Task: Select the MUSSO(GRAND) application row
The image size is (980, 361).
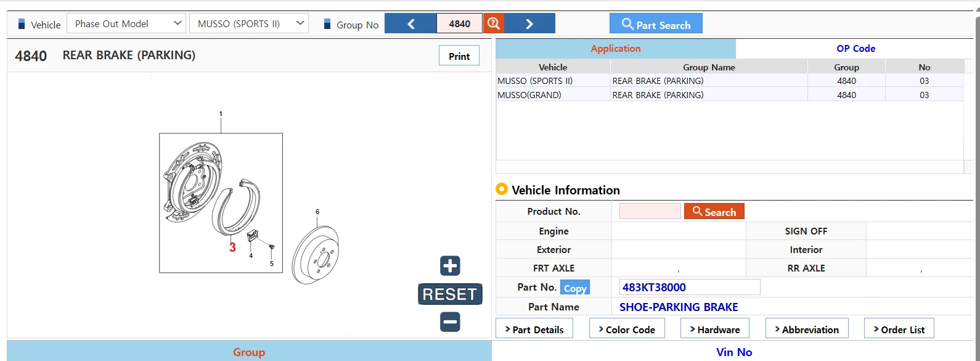Action: pyautogui.click(x=730, y=95)
